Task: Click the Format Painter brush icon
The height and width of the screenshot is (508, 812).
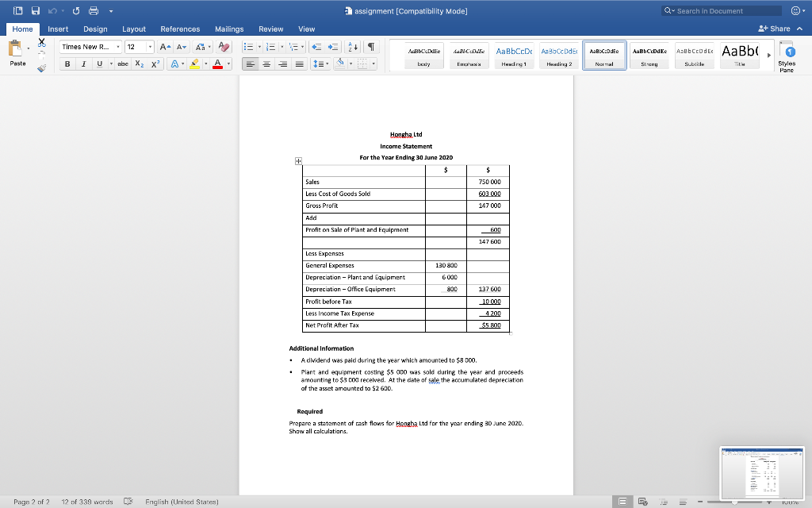Action: pyautogui.click(x=42, y=67)
